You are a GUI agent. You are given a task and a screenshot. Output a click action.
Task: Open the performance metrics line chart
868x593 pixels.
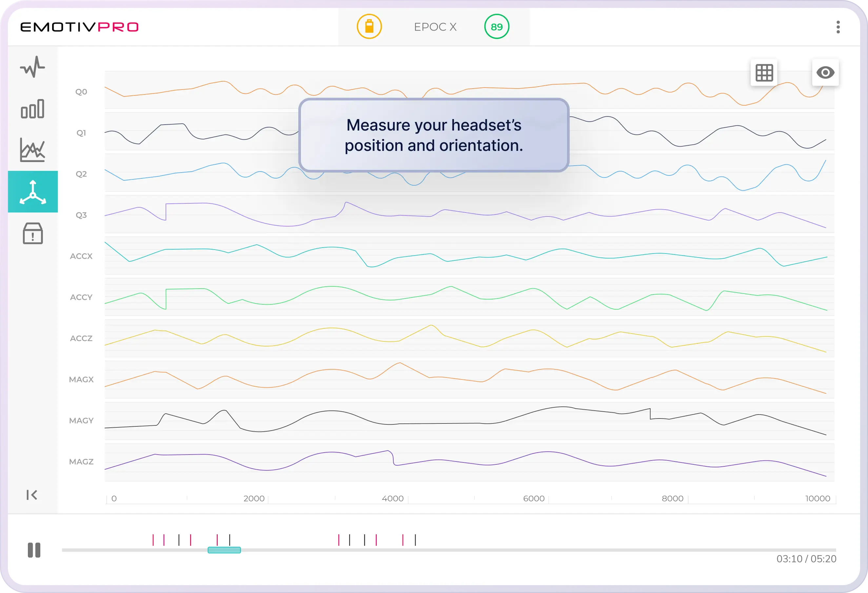32,150
